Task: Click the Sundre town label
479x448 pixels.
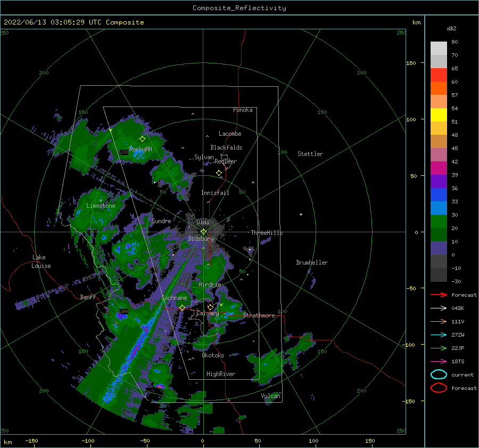Action: pyautogui.click(x=161, y=221)
